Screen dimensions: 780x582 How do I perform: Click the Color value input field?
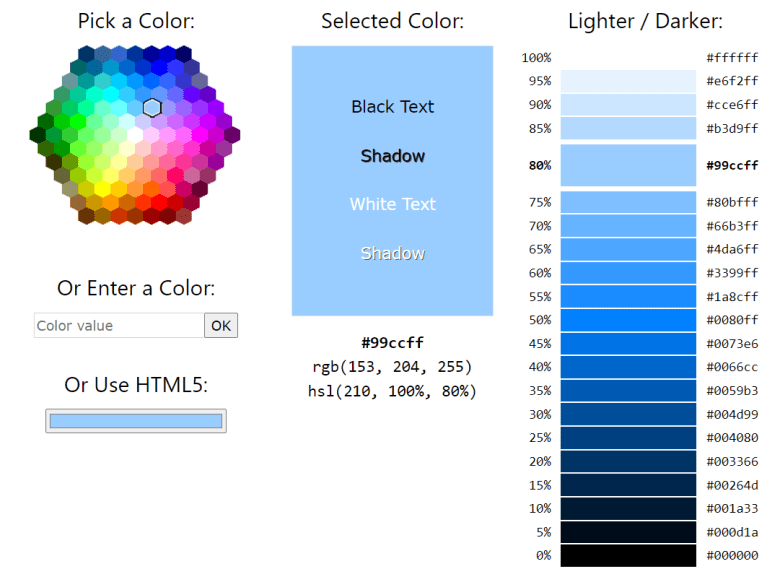[119, 325]
